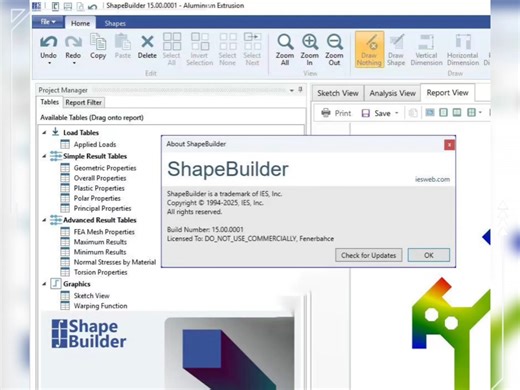
Task: Click OK in About dialog
Action: tap(429, 255)
